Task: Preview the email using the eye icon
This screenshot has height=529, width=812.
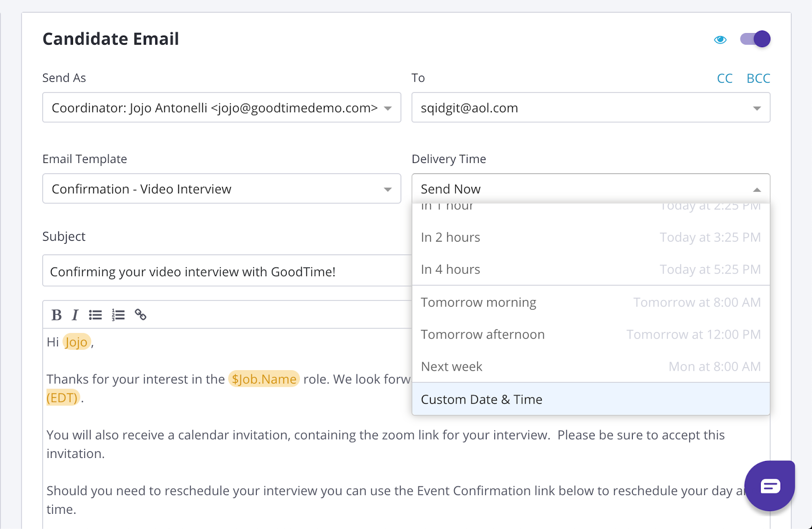Action: 720,40
